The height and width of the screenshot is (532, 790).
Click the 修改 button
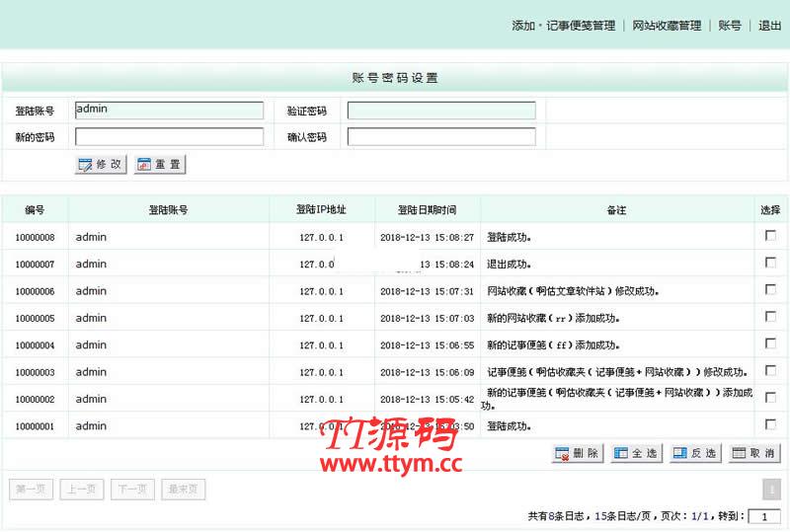pos(101,164)
